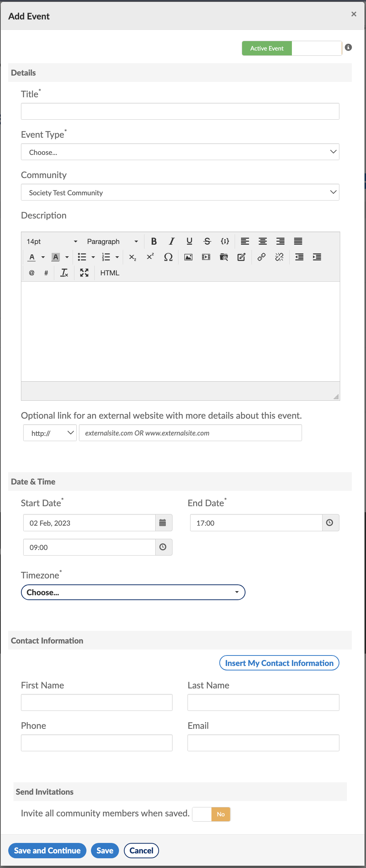Expand the Timezone Choose dropdown

click(133, 592)
